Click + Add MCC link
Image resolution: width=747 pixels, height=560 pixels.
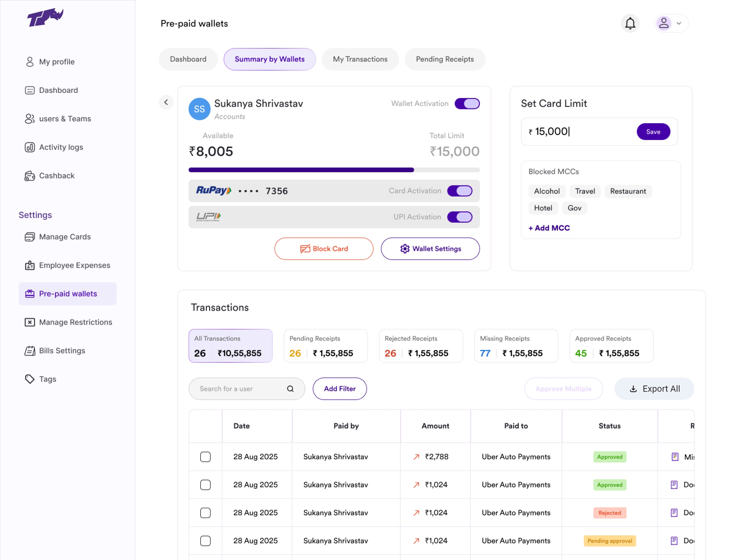click(549, 228)
